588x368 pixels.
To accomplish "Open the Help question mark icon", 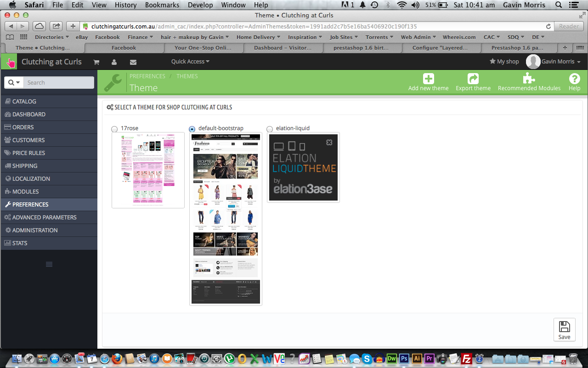I will point(574,79).
